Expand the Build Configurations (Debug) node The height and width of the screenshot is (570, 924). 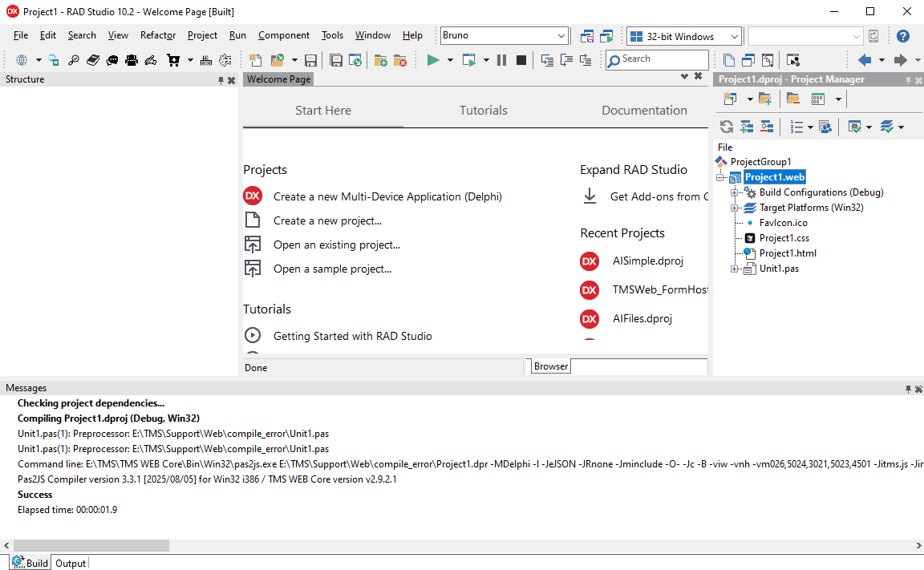734,192
